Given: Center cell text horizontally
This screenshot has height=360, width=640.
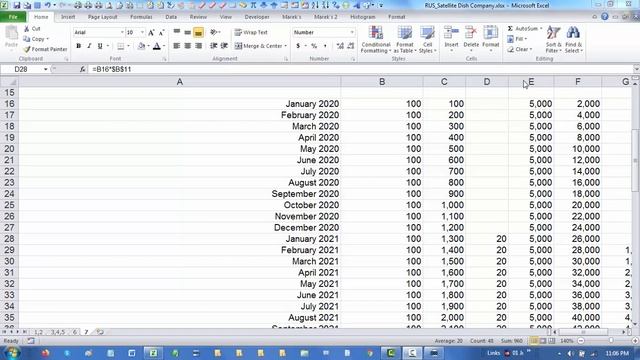Looking at the screenshot, I should click(x=187, y=46).
